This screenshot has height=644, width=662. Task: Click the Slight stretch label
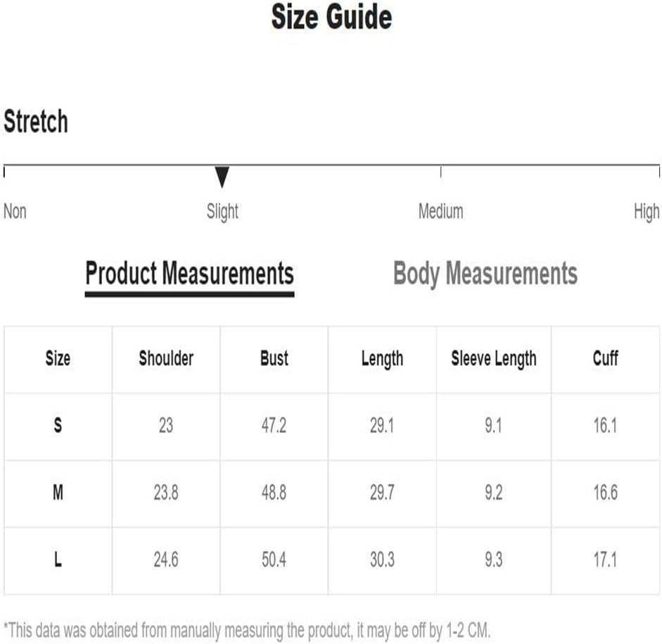[x=222, y=212]
